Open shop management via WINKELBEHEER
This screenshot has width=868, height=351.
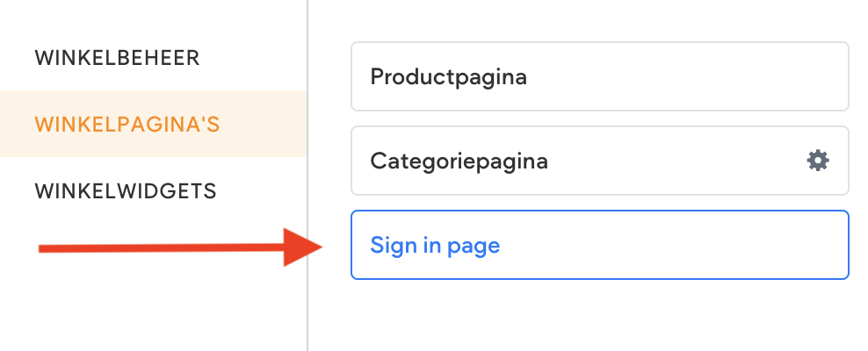click(118, 58)
